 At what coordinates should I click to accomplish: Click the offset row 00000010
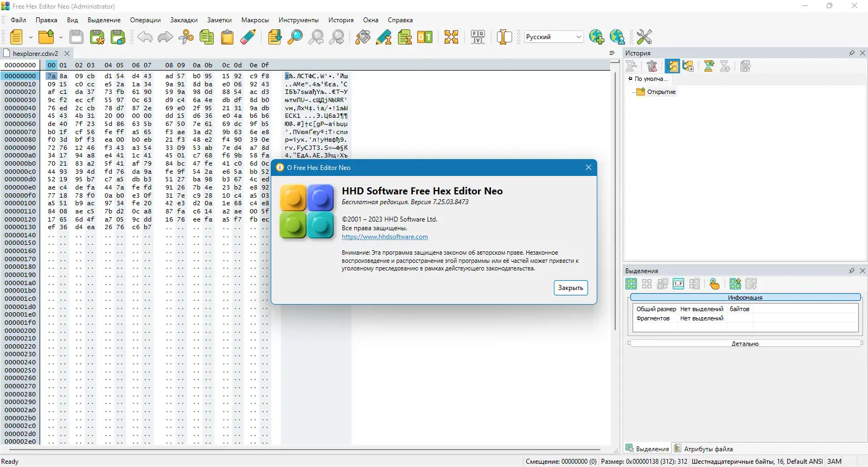point(21,84)
